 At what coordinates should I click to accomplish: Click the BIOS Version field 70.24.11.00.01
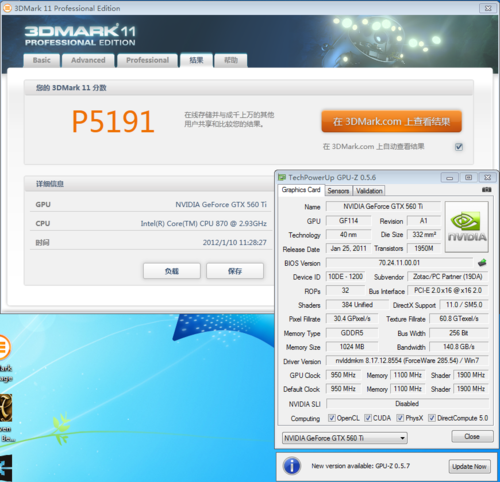click(399, 263)
